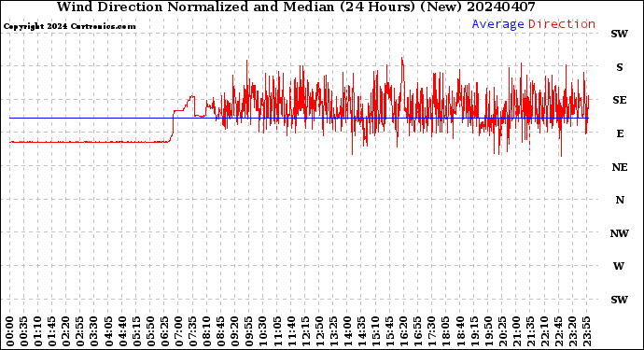Click the 22:45 time label
644x350 pixels.
click(558, 331)
